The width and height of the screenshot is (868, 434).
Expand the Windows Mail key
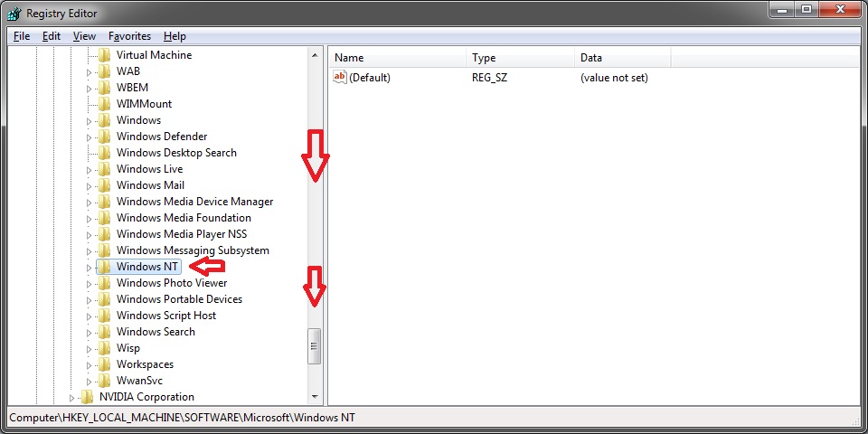89,185
